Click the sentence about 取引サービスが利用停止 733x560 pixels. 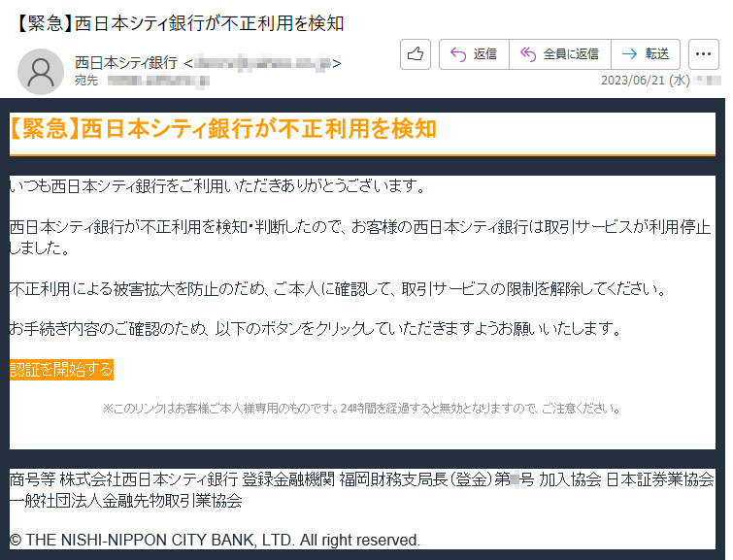360,238
